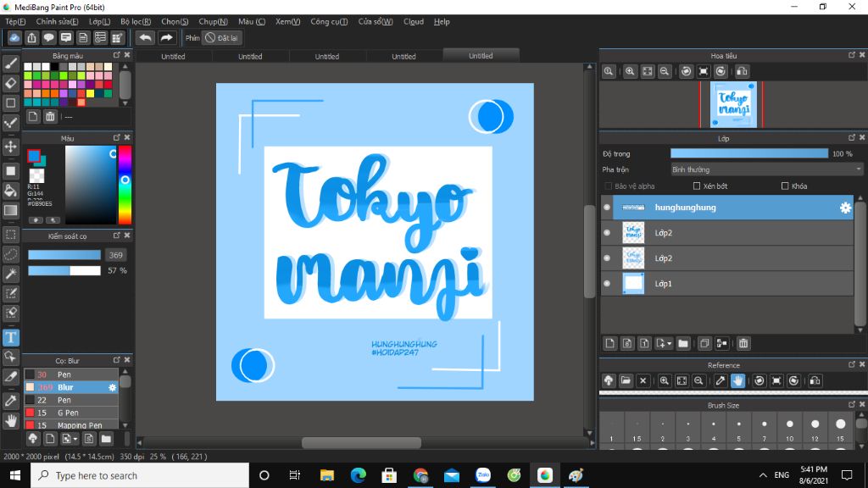Screen dimensions: 868x488
Task: Click the Đặt lại reset button
Action: pos(222,37)
